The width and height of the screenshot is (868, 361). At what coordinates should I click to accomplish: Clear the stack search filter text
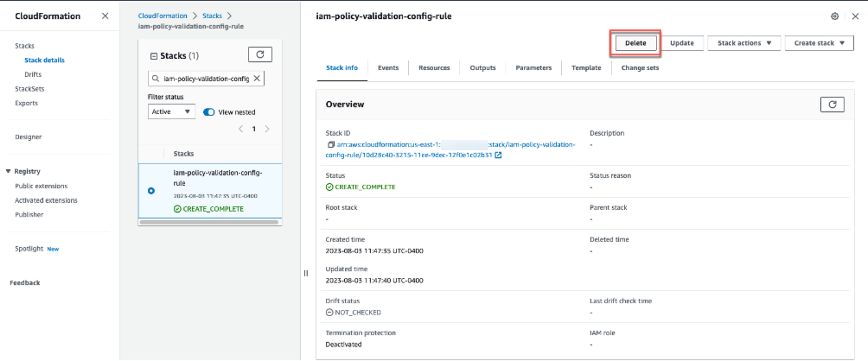tap(257, 78)
